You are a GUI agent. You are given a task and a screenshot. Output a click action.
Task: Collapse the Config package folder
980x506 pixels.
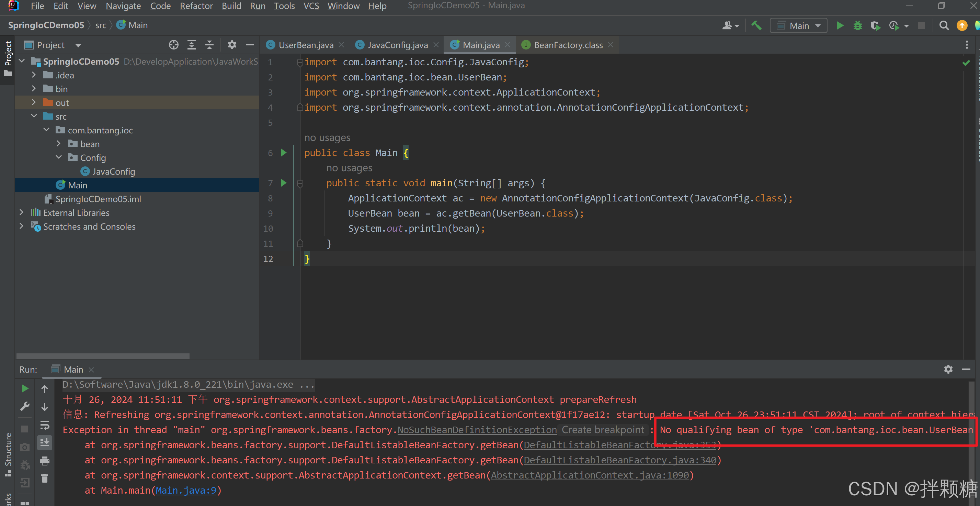59,157
